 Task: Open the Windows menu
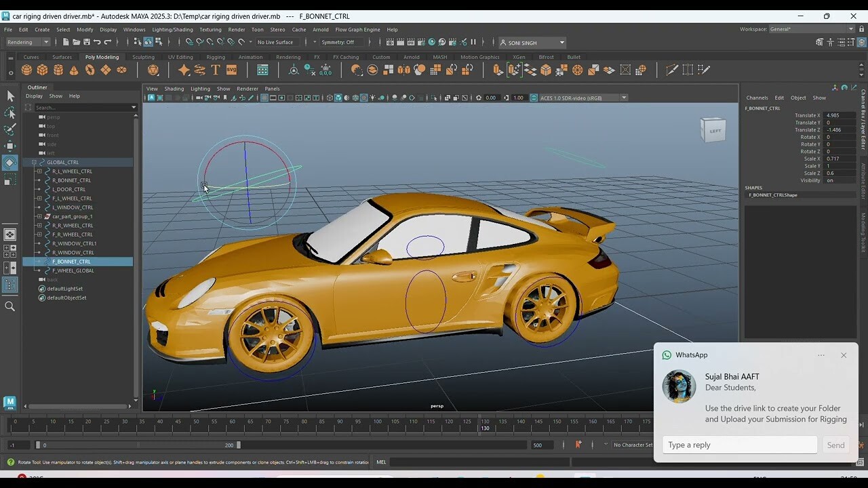pyautogui.click(x=134, y=30)
